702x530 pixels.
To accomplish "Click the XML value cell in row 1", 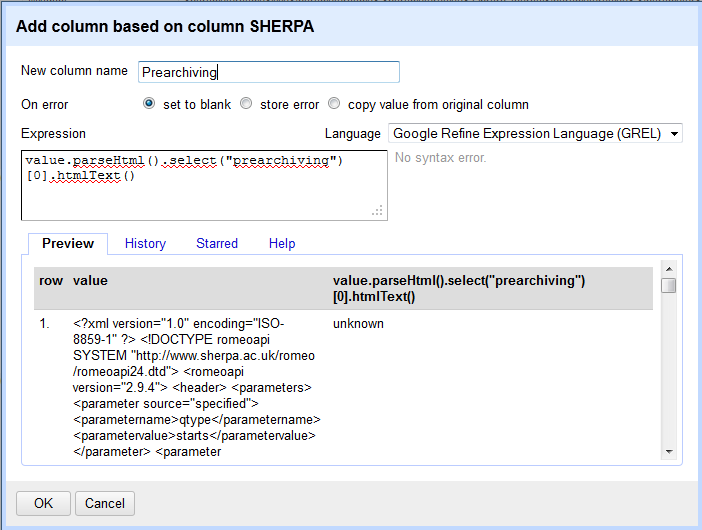I will (x=196, y=388).
